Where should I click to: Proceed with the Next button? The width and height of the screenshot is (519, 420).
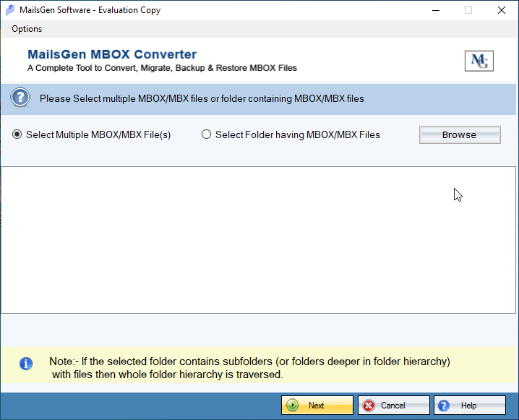click(x=317, y=405)
